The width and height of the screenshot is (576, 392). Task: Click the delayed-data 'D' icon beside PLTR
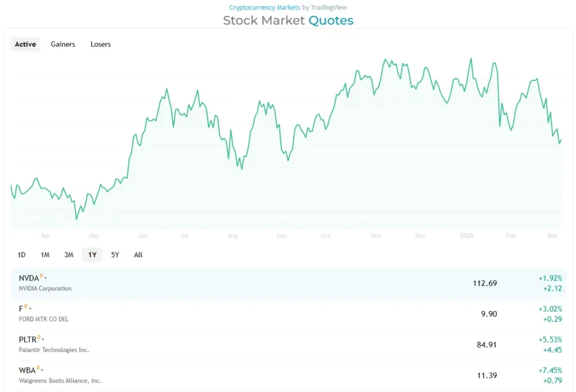click(x=39, y=337)
